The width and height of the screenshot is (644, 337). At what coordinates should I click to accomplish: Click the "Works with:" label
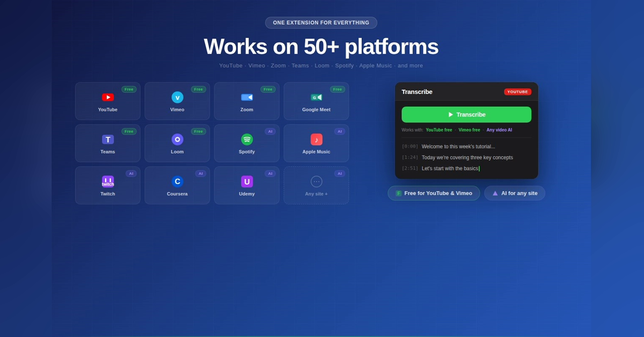click(412, 130)
